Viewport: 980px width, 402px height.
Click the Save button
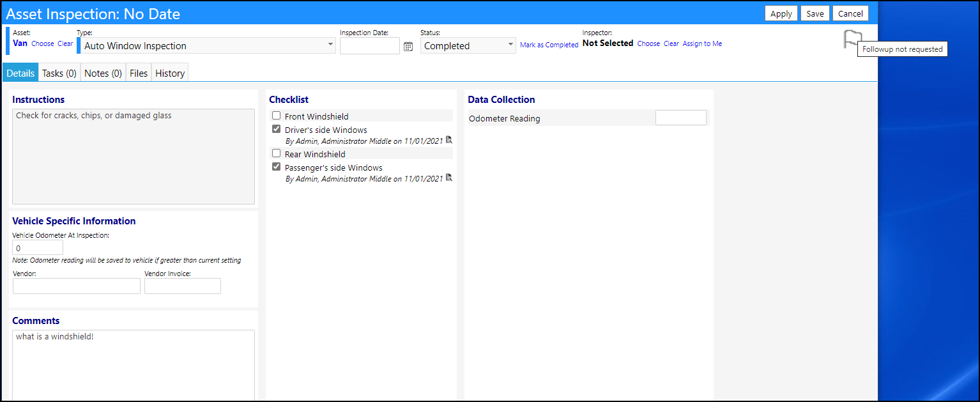point(815,13)
